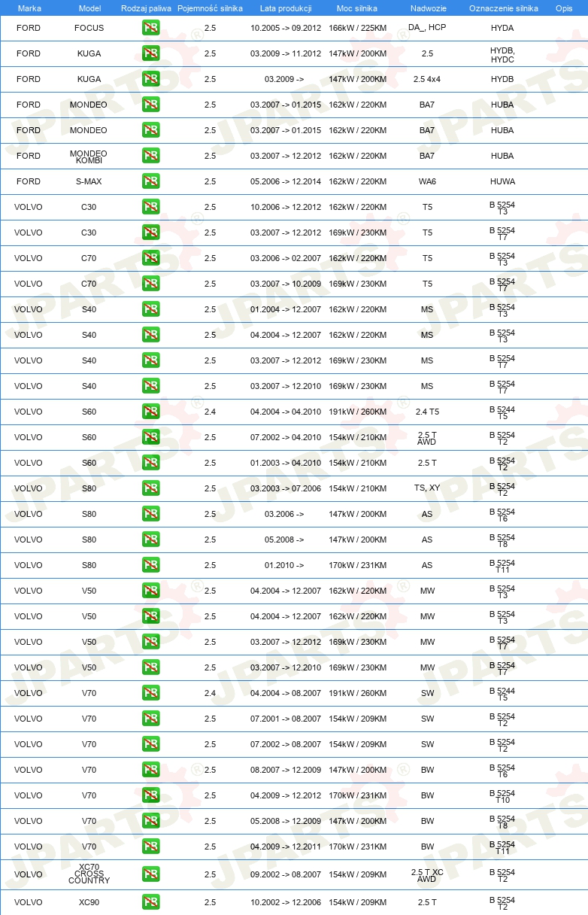The width and height of the screenshot is (588, 915).
Task: Select the XC70 CROSS COUNTRY model cell
Action: pyautogui.click(x=89, y=874)
